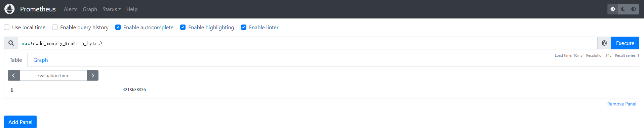Open the metrics explorer globe icon

tap(604, 43)
